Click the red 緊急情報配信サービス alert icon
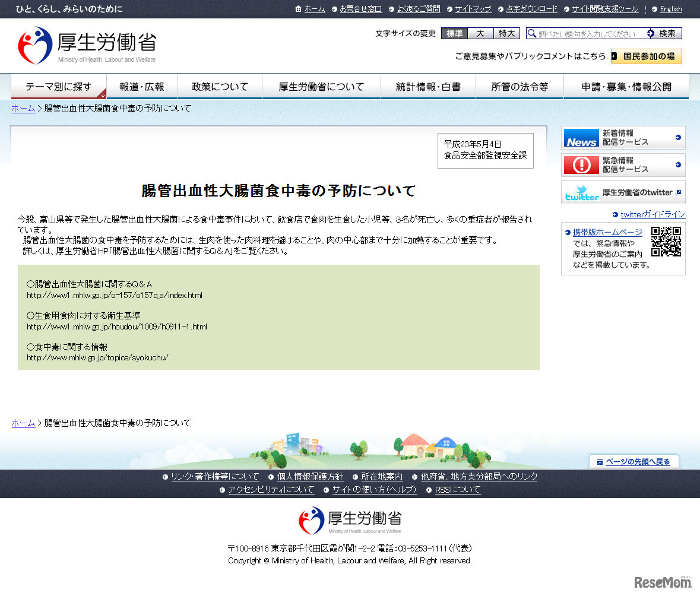700x596 pixels. tap(581, 165)
